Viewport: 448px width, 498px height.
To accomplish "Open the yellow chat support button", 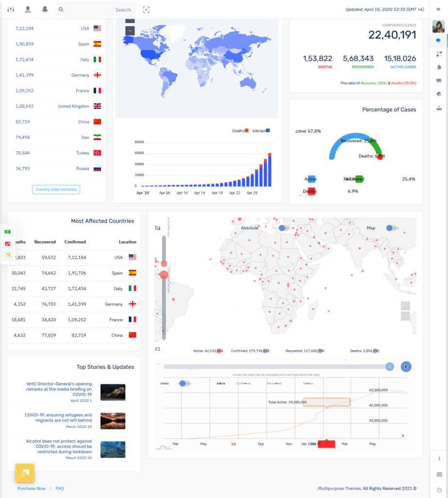I will [x=25, y=473].
